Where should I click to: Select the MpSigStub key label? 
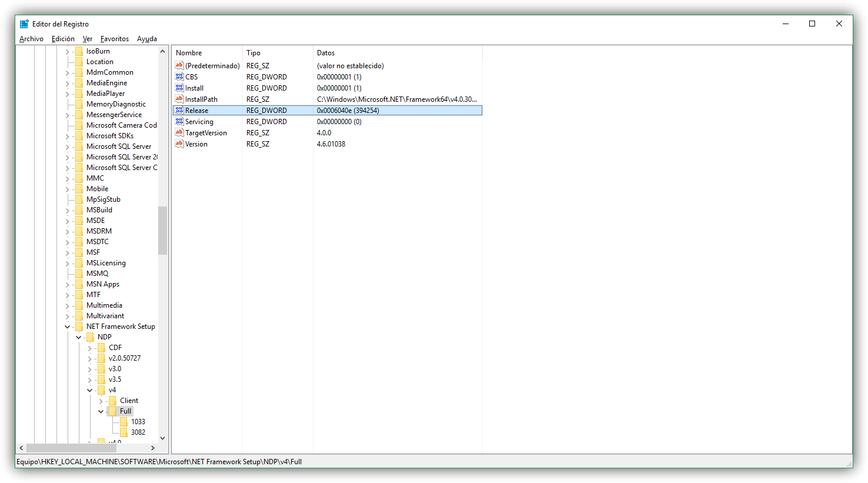pyautogui.click(x=104, y=199)
